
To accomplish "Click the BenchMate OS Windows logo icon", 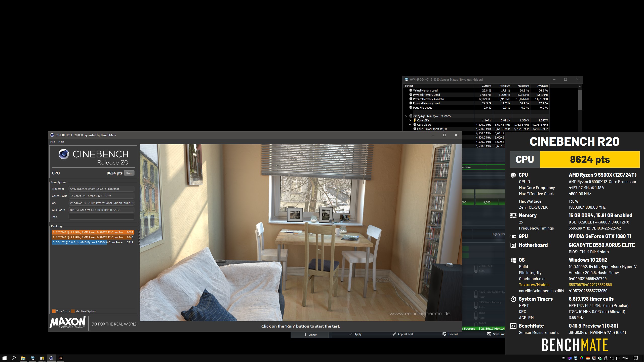I will (513, 260).
